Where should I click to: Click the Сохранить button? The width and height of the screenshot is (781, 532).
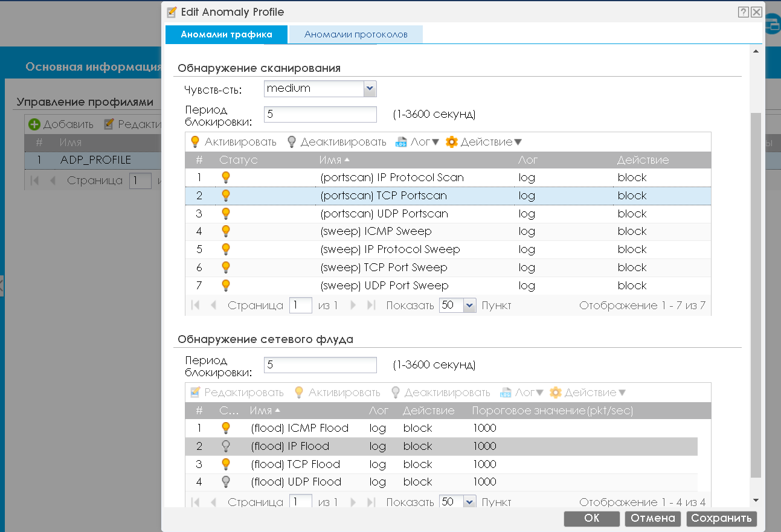[x=721, y=518]
